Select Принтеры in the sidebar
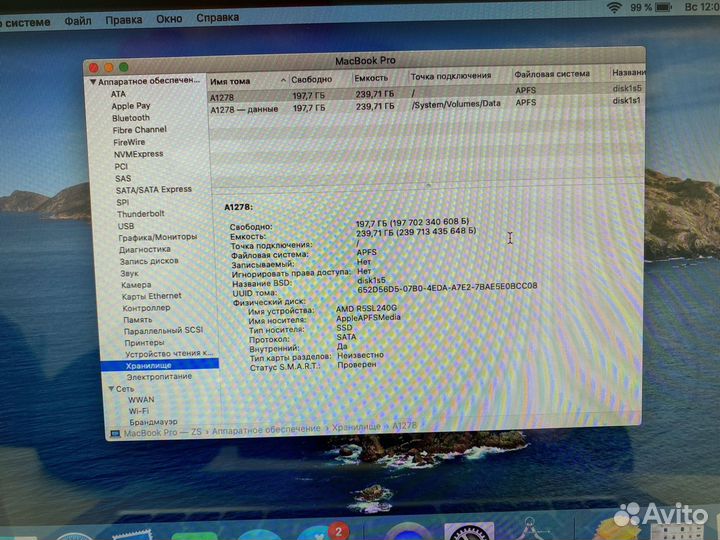Image resolution: width=720 pixels, height=540 pixels. (144, 343)
